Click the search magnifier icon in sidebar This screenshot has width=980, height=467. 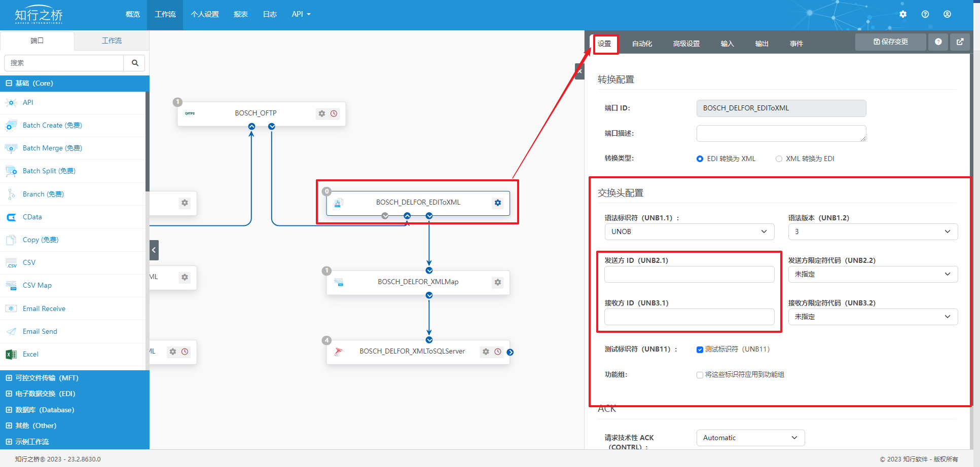pyautogui.click(x=135, y=63)
